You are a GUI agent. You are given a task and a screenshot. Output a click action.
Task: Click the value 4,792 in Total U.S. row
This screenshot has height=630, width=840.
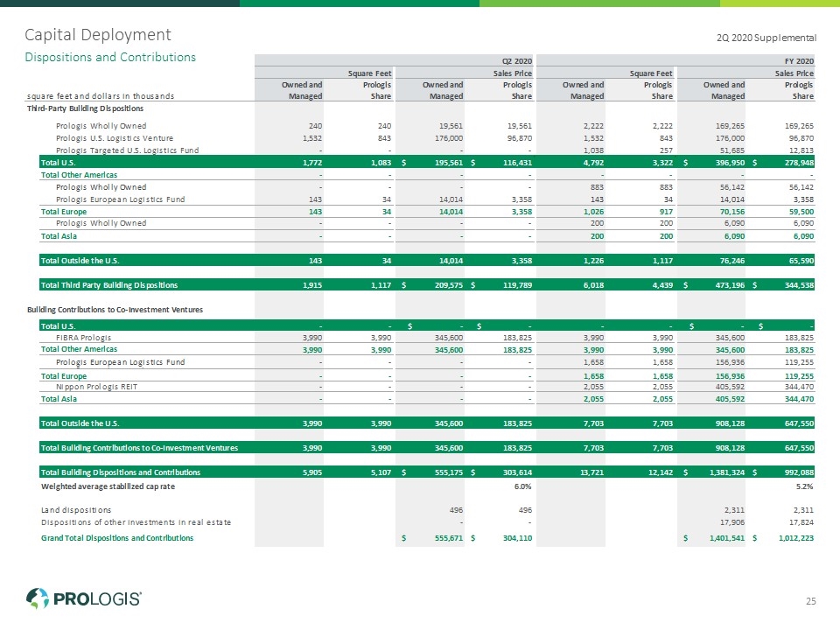[x=593, y=163]
